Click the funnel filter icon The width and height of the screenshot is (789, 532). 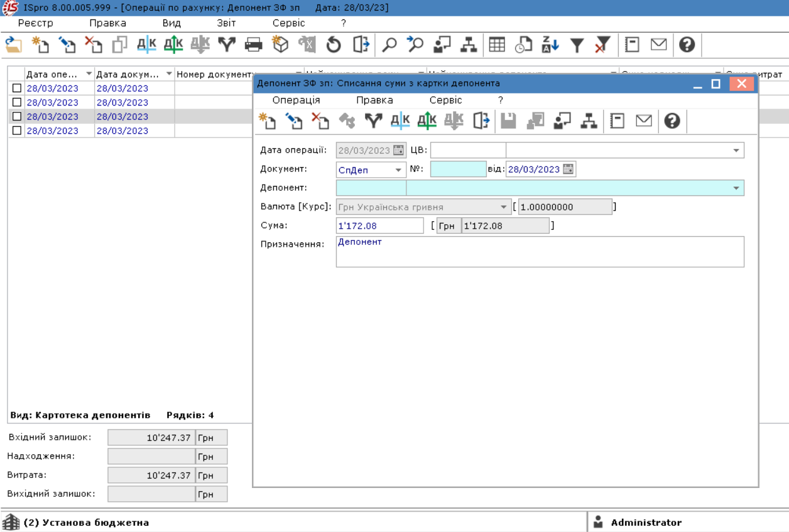pyautogui.click(x=577, y=45)
